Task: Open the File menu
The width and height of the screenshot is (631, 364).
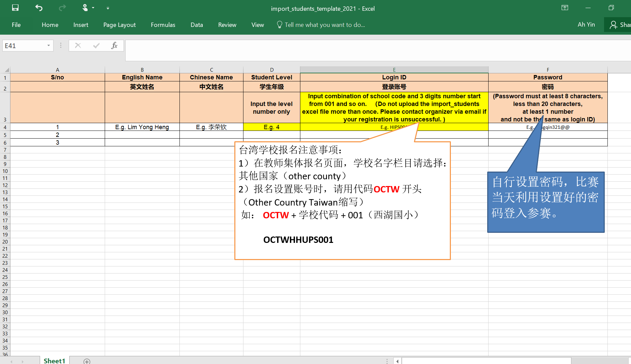Action: [16, 25]
